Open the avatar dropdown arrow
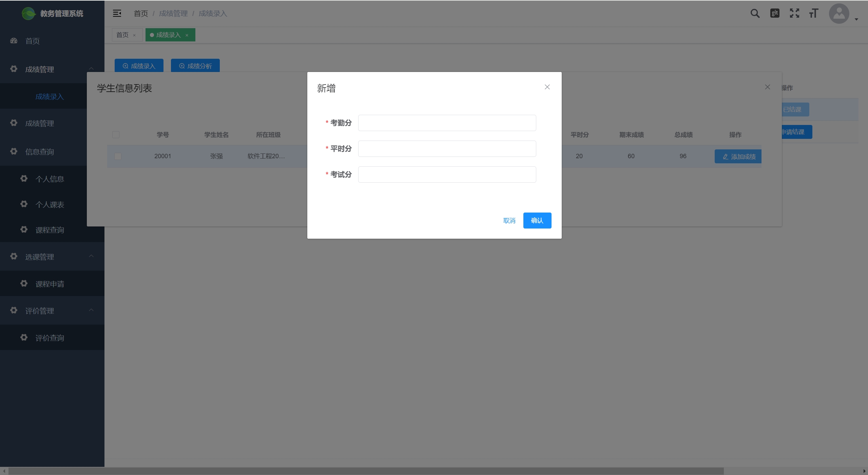 point(856,19)
